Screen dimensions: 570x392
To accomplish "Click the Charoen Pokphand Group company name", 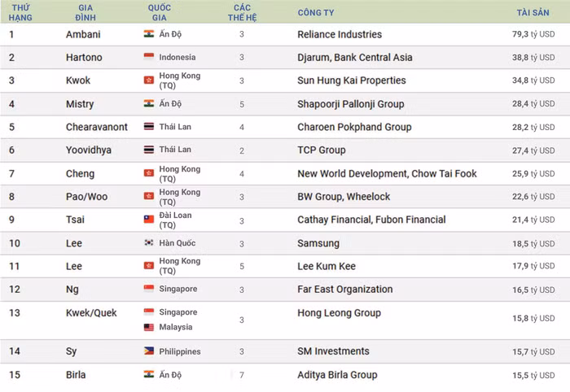I will point(354,127).
